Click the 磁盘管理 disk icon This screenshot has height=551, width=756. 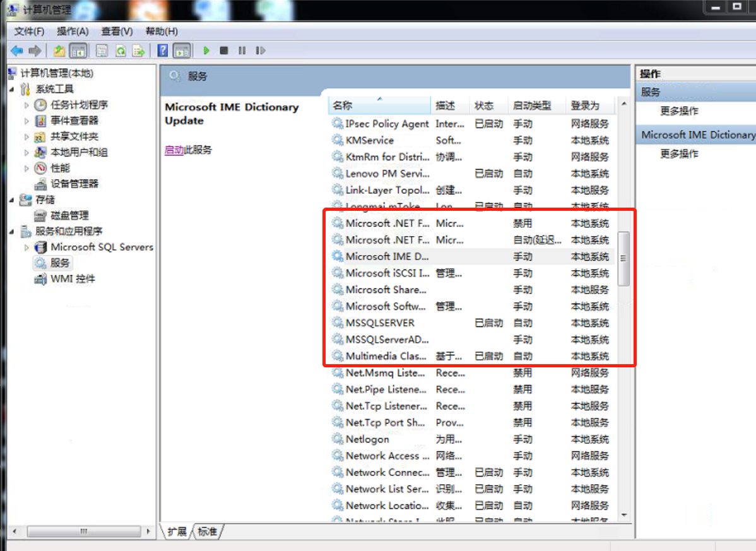tap(40, 215)
